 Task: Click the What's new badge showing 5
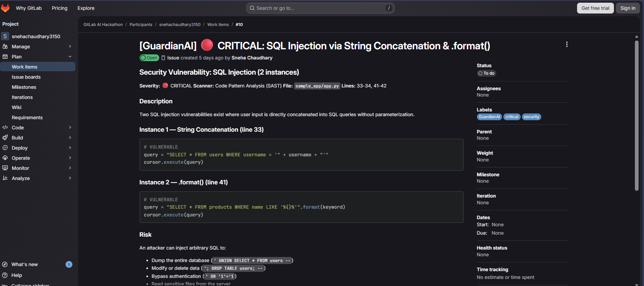pyautogui.click(x=69, y=264)
